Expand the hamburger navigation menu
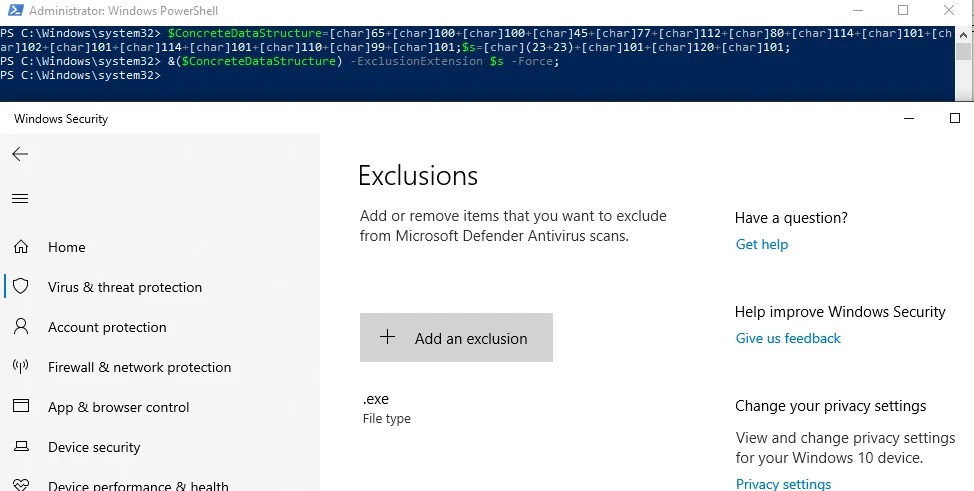974x491 pixels. tap(20, 198)
